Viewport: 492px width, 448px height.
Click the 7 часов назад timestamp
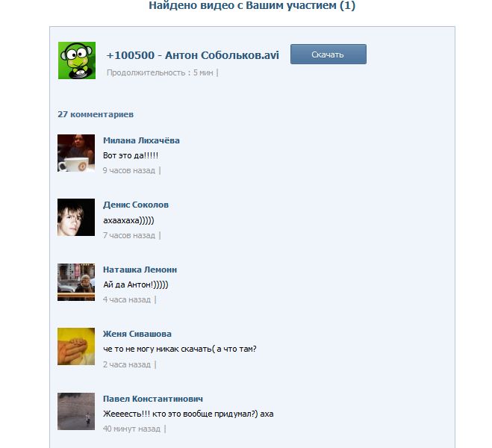pyautogui.click(x=129, y=235)
